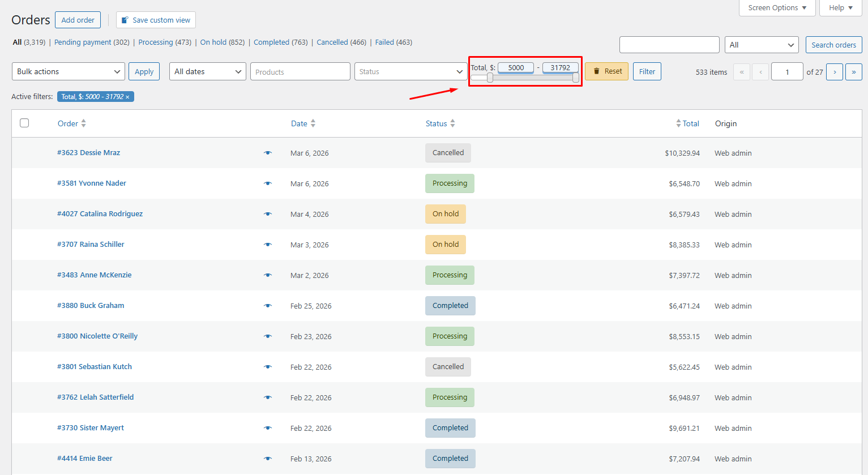
Task: Filter by On hold (852) orders
Action: 223,42
